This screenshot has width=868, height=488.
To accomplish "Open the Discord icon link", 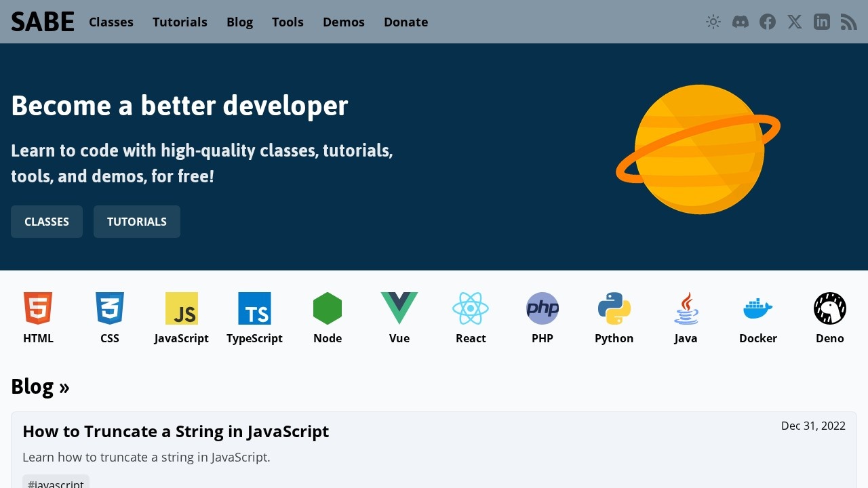I will (x=741, y=22).
